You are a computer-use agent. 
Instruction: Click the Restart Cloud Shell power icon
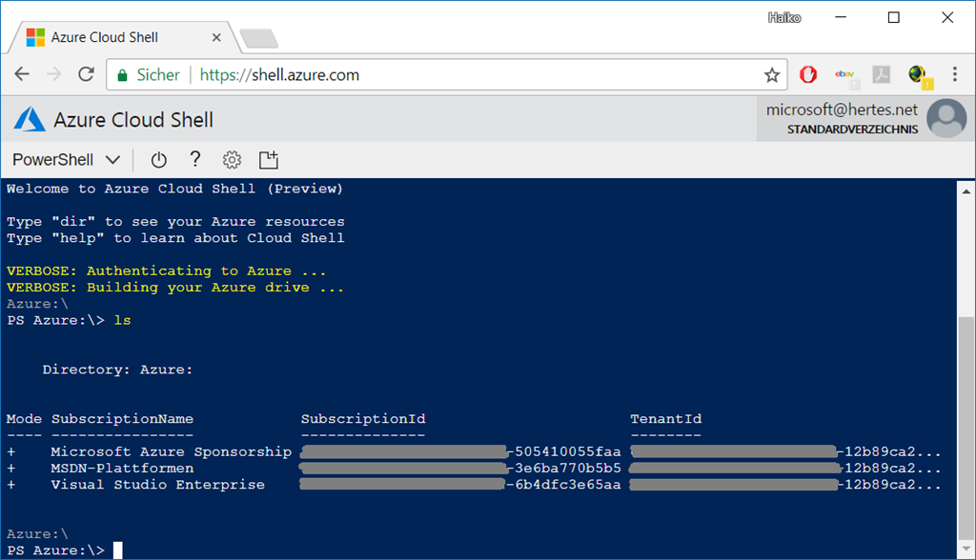159,160
